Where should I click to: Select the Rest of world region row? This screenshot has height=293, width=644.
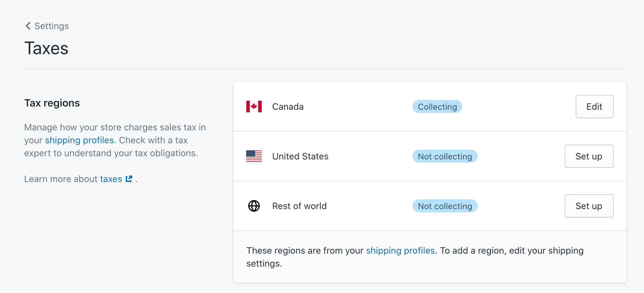click(x=355, y=206)
